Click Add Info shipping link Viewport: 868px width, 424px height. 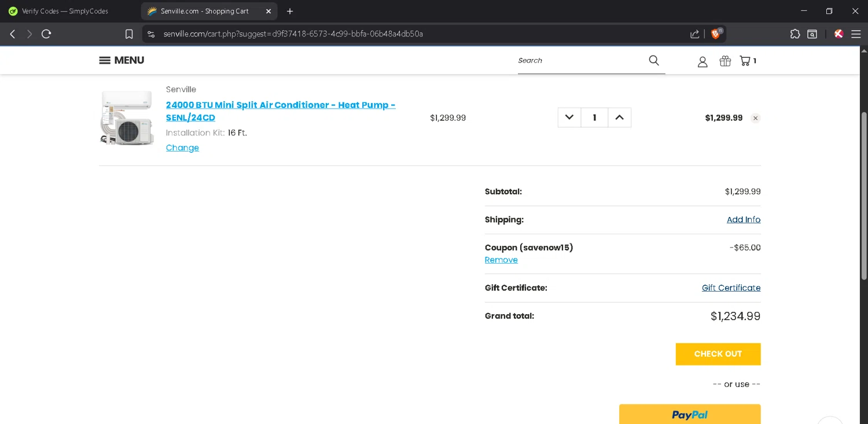[744, 220]
